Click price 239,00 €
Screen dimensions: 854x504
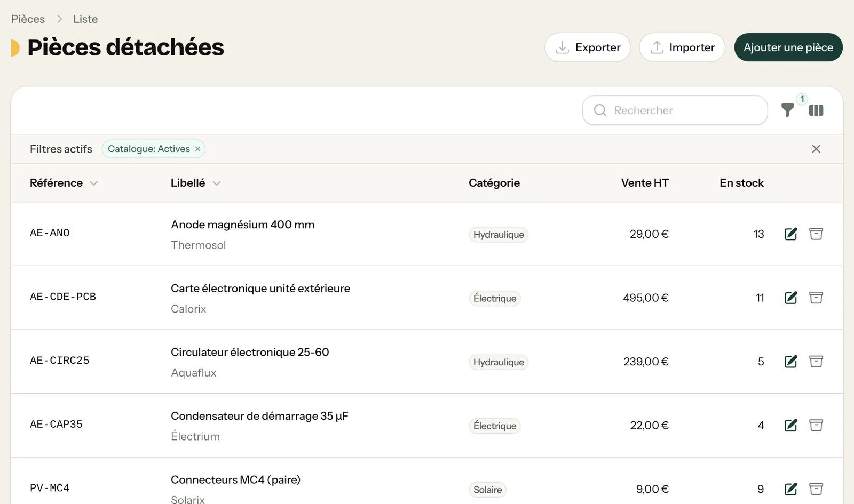coord(646,362)
